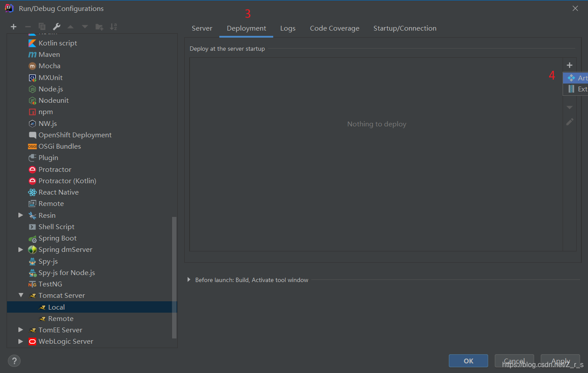588x373 pixels.
Task: Click the Cancel button
Action: click(x=514, y=361)
